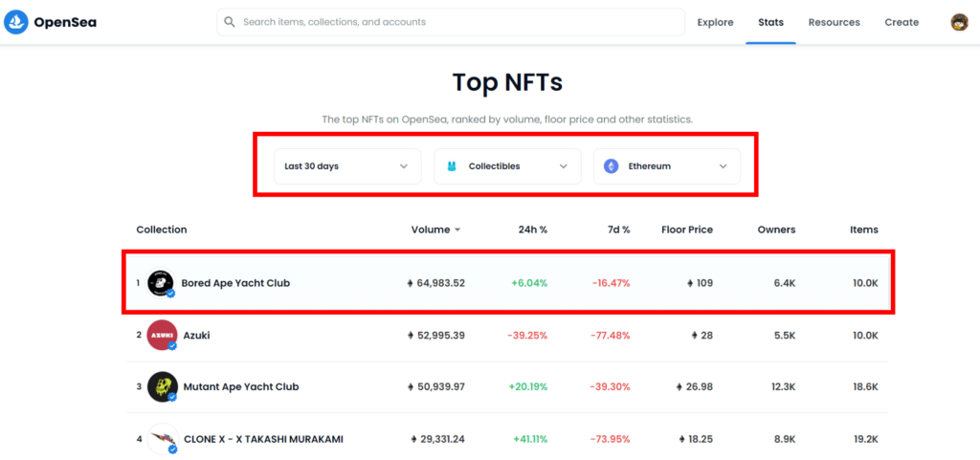Click the chevron on Collectibles filter
Screen dimensions: 980x460
(563, 166)
